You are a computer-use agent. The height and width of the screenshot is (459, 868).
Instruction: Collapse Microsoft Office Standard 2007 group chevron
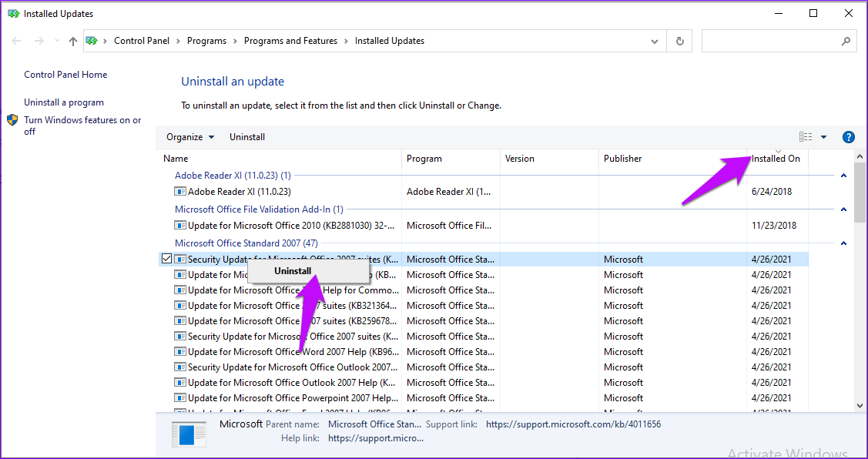pos(843,243)
